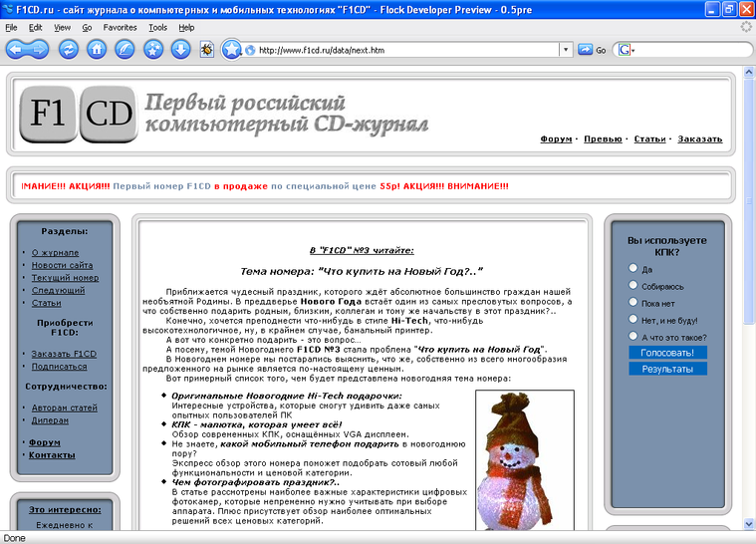
Task: Click the 'Голосовать!' vote button
Action: [667, 353]
